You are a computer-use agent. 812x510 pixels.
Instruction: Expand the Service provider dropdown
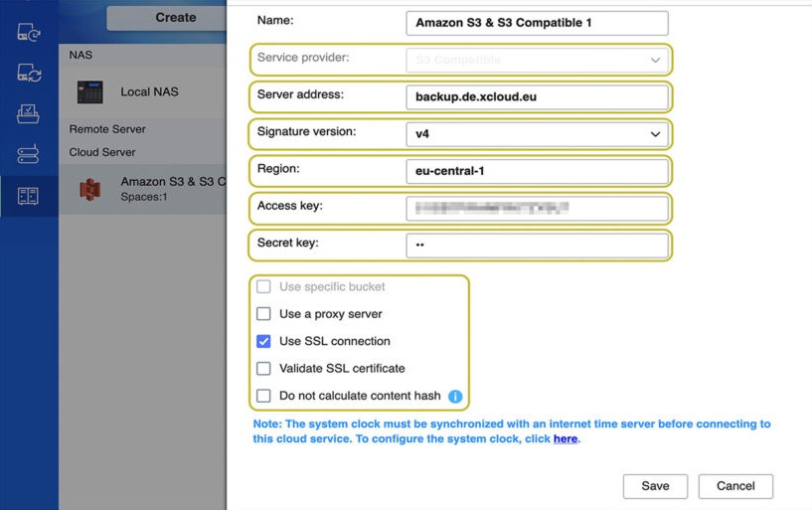pos(537,60)
